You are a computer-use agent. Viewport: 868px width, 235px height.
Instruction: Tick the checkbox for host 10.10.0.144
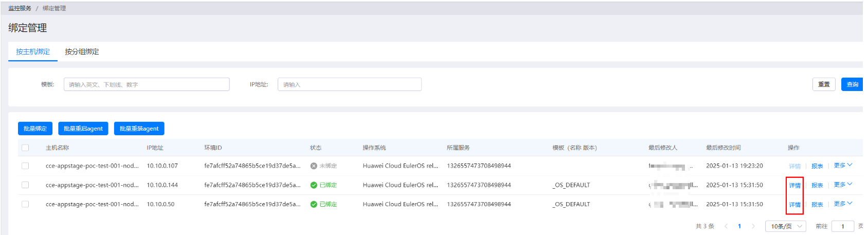tap(25, 185)
